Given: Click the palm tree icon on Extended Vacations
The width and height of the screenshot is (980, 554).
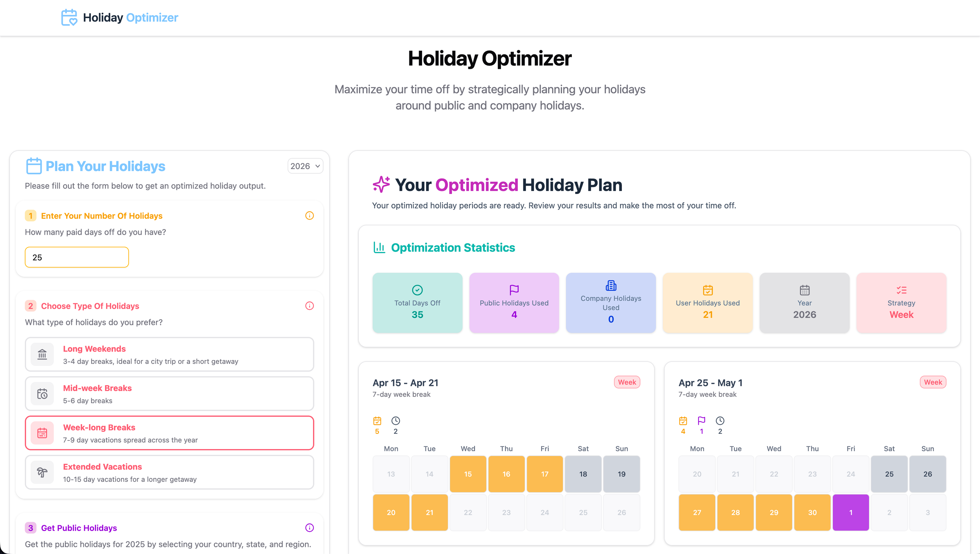Looking at the screenshot, I should tap(42, 472).
